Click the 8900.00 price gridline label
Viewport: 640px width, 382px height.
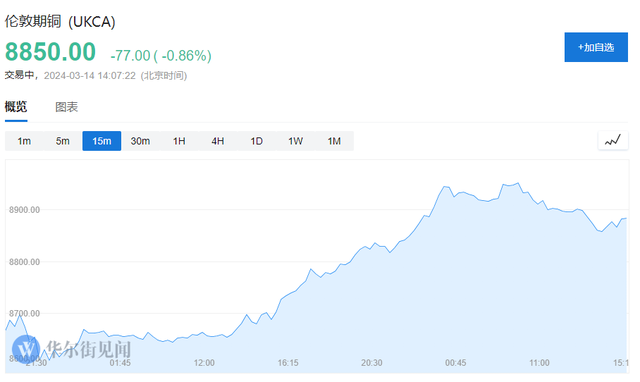24,210
